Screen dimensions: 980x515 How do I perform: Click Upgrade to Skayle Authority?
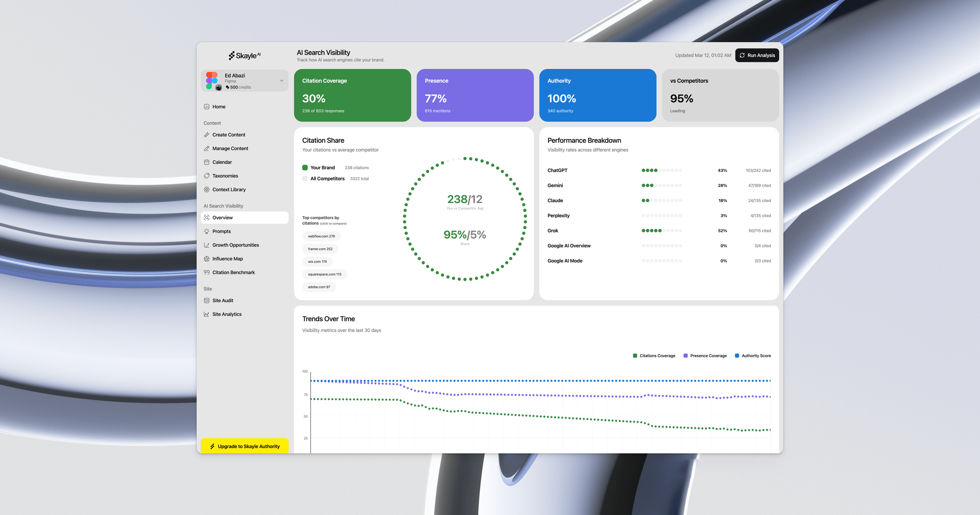[244, 446]
